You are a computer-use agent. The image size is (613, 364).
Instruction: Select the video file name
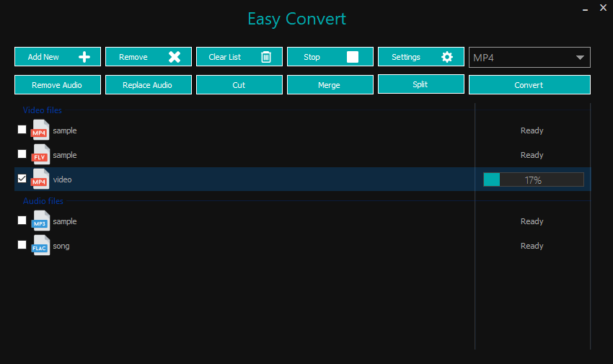pos(63,179)
